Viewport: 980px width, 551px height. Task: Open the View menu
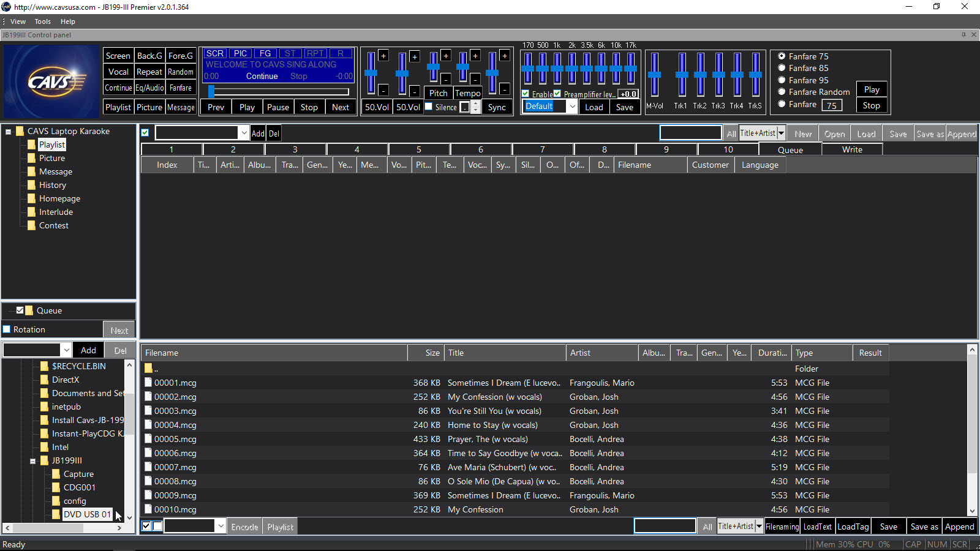click(18, 21)
